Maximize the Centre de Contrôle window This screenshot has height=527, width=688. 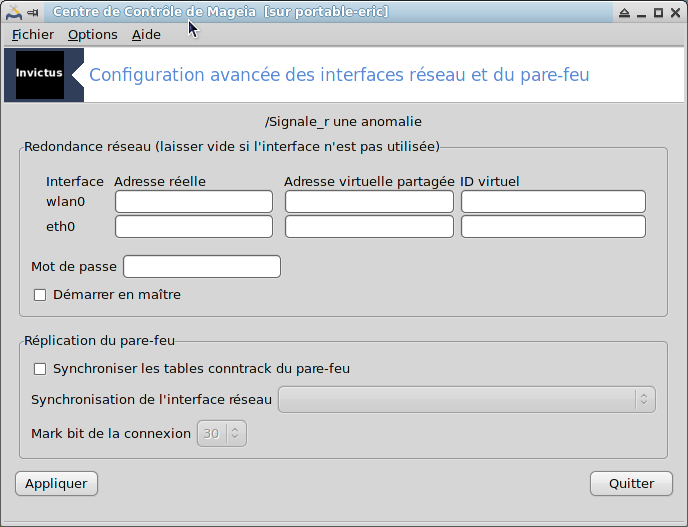[658, 13]
